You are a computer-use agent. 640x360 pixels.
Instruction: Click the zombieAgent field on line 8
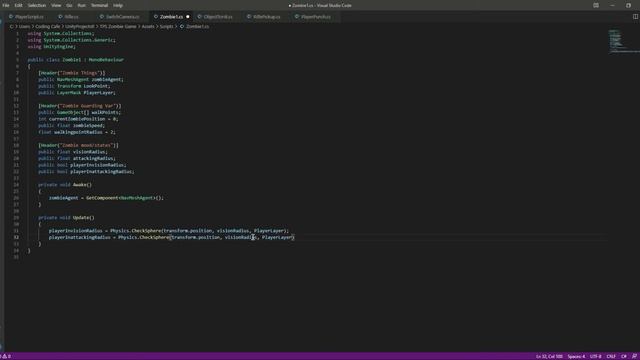pos(107,79)
